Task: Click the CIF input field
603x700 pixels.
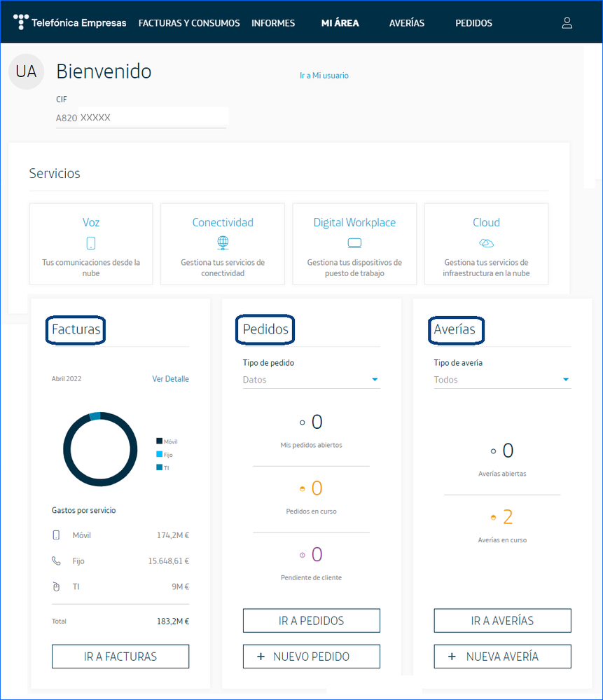Action: pos(141,118)
